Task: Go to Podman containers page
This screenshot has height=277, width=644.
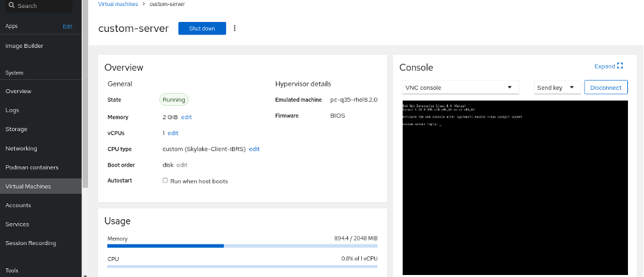Action: 32,167
